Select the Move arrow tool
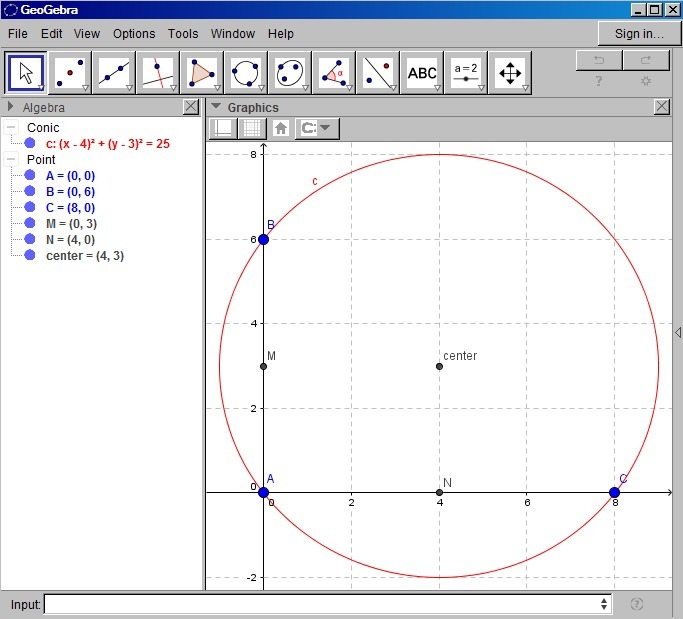Image resolution: width=683 pixels, height=619 pixels. [26, 73]
